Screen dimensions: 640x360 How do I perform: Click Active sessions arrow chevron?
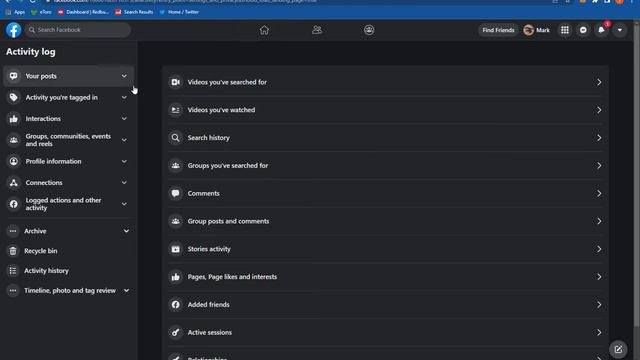pos(599,332)
